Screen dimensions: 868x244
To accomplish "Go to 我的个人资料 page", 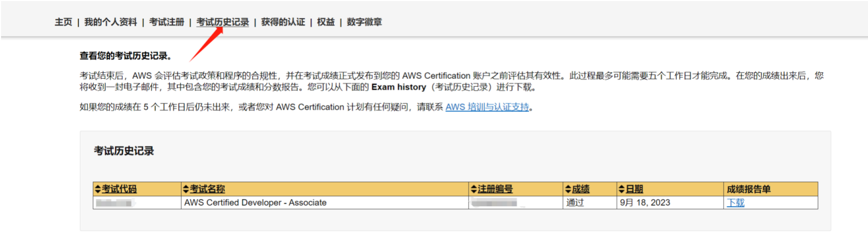I will (111, 22).
